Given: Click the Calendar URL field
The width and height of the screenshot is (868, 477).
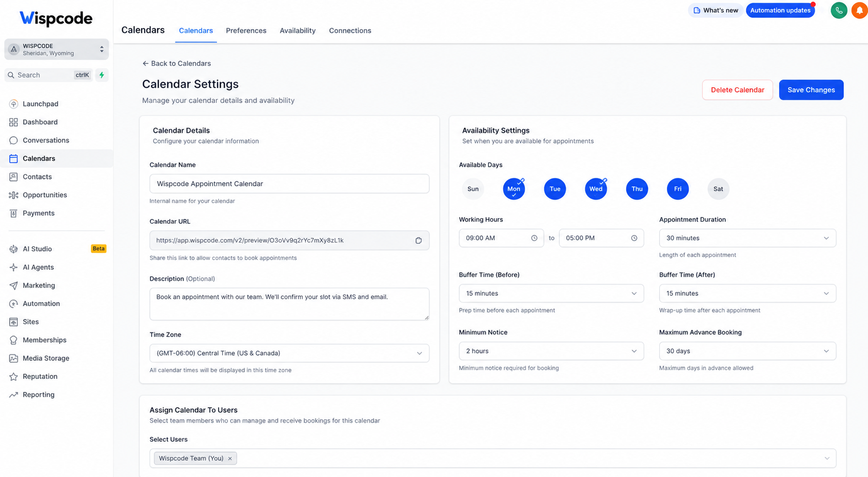Looking at the screenshot, I should coord(289,241).
